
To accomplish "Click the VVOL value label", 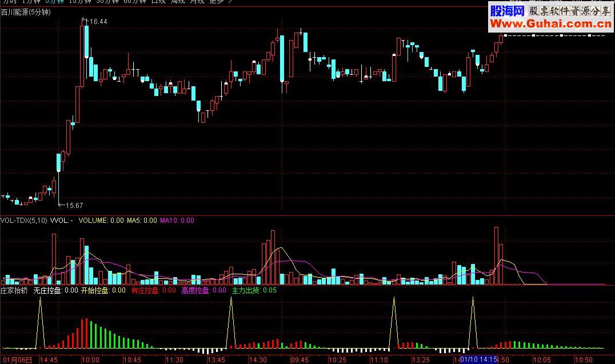I will [62, 221].
